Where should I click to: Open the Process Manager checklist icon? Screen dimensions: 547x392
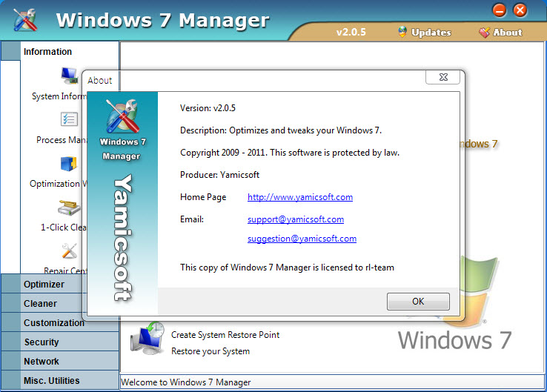click(x=69, y=119)
